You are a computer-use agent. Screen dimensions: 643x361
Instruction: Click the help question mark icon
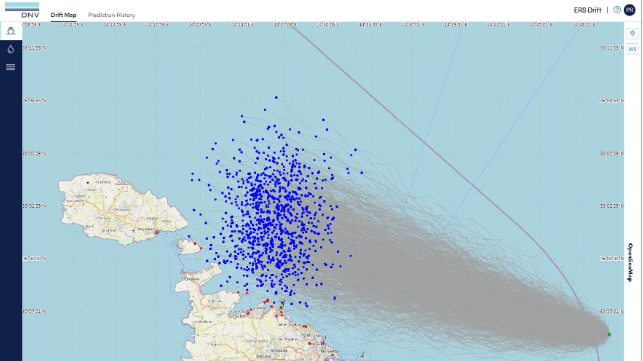tap(616, 10)
